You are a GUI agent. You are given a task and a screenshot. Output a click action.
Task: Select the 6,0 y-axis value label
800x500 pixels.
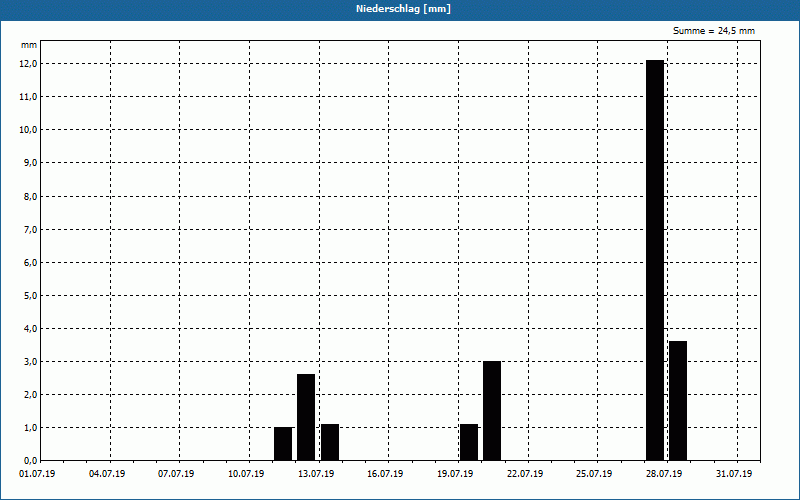tap(29, 262)
